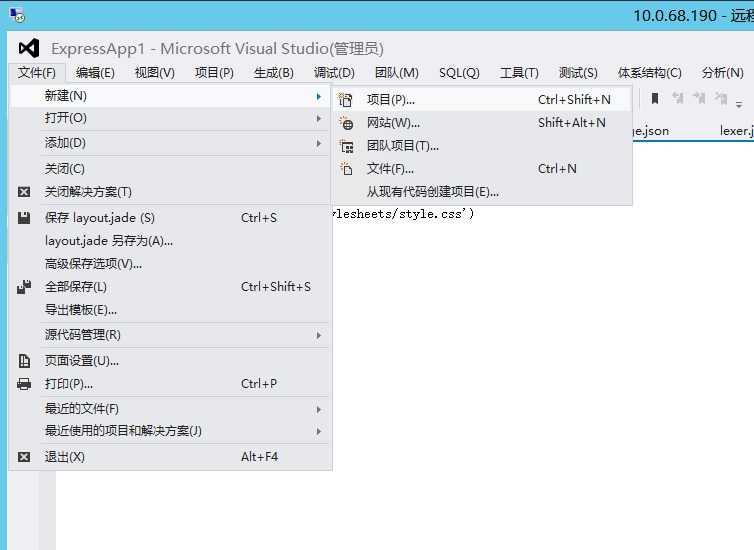Image resolution: width=754 pixels, height=550 pixels.
Task: Open the 测试(S) menu
Action: pos(578,73)
